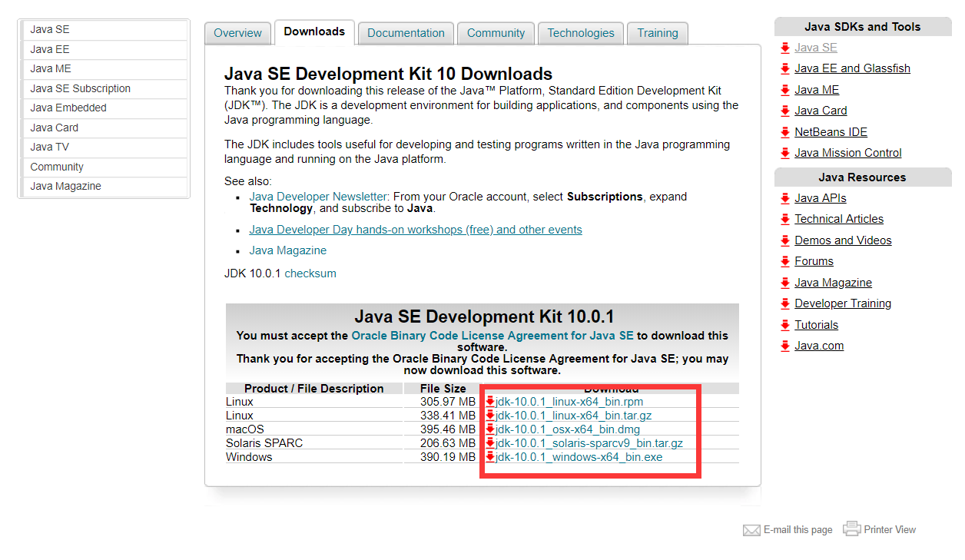The image size is (965, 560).
Task: Click red arrow icon beside Tutorials
Action: tap(784, 325)
